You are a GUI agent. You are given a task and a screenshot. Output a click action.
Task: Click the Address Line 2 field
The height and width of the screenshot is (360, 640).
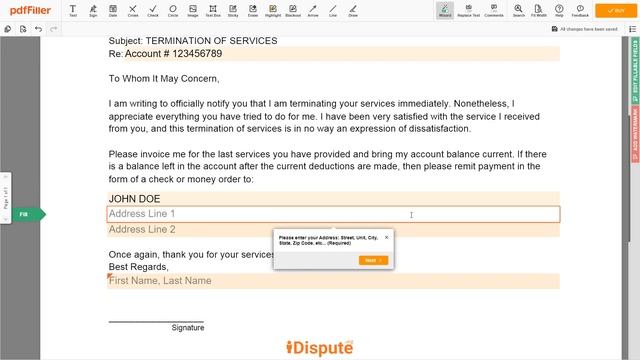coord(333,229)
